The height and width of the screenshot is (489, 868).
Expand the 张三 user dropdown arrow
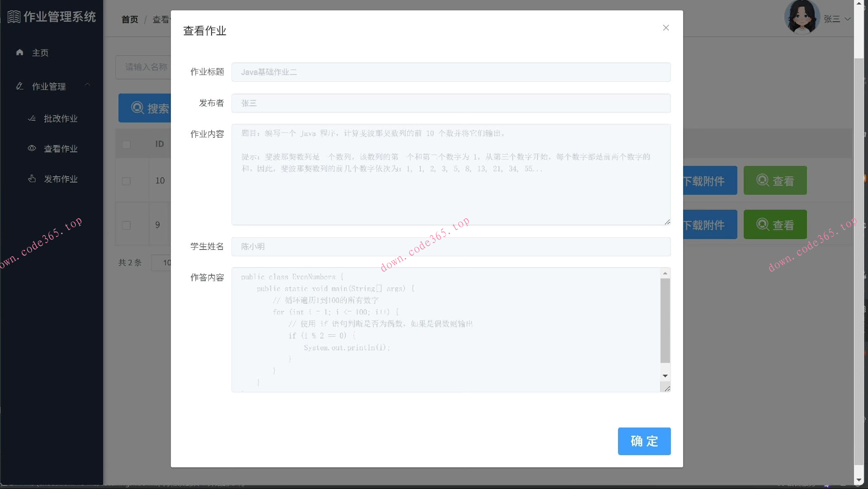pyautogui.click(x=848, y=19)
